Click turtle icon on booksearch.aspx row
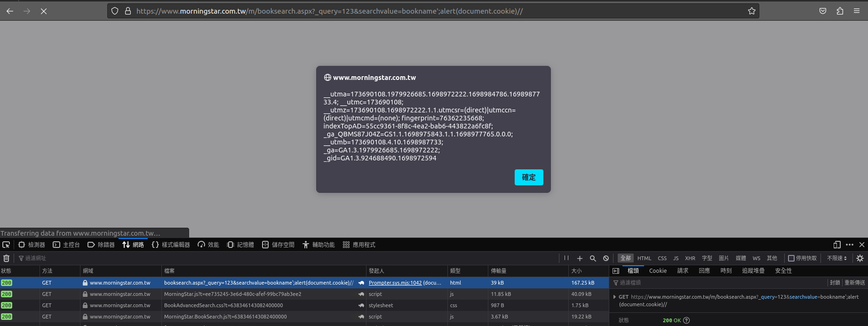The width and height of the screenshot is (868, 326). [x=361, y=283]
